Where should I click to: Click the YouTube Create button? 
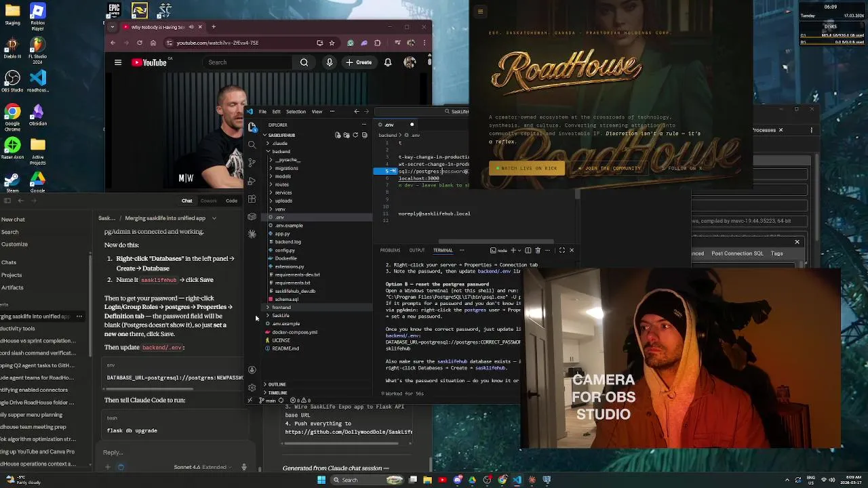tap(359, 62)
